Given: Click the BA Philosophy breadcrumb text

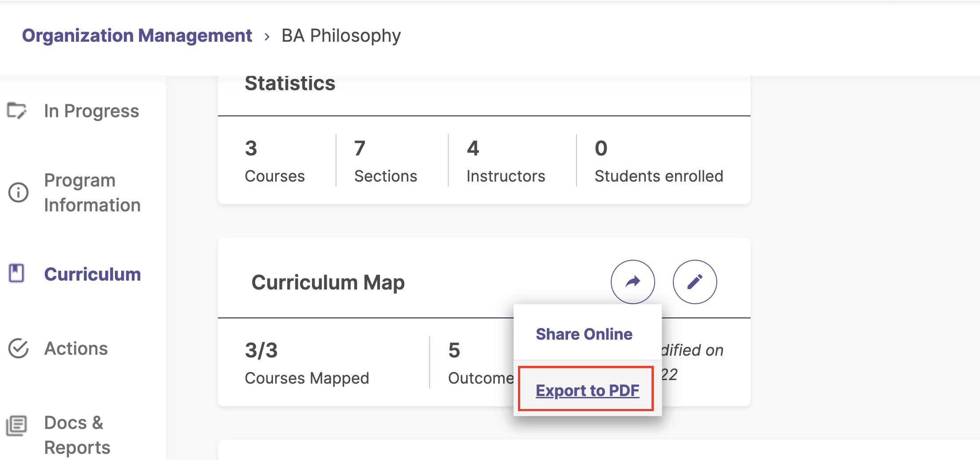Looking at the screenshot, I should pyautogui.click(x=341, y=36).
